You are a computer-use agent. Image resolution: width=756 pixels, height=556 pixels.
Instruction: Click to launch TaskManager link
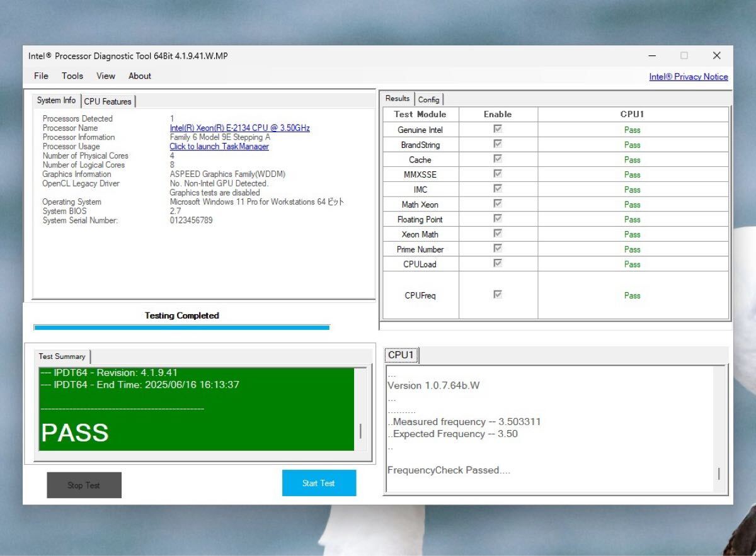click(219, 146)
